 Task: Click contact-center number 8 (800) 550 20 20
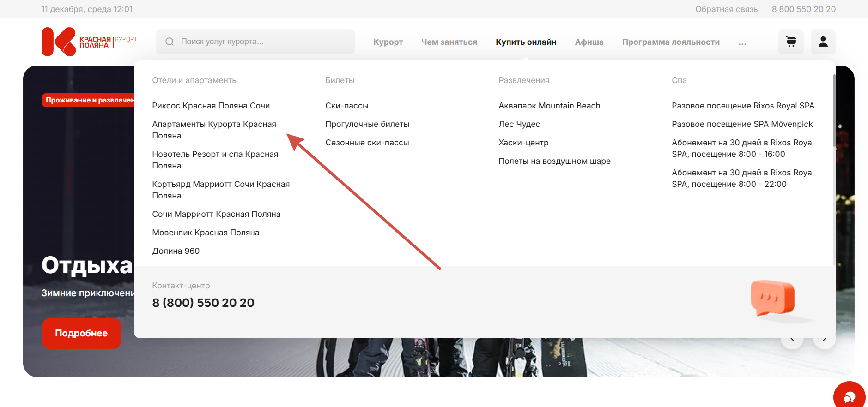203,303
